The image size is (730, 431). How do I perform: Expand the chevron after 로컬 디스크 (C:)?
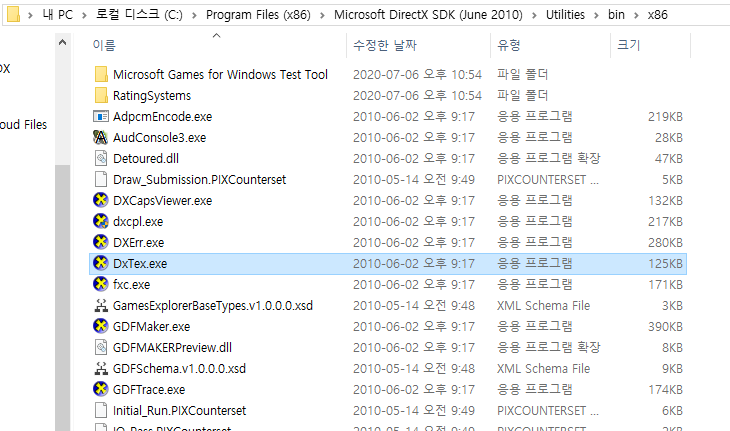[194, 15]
